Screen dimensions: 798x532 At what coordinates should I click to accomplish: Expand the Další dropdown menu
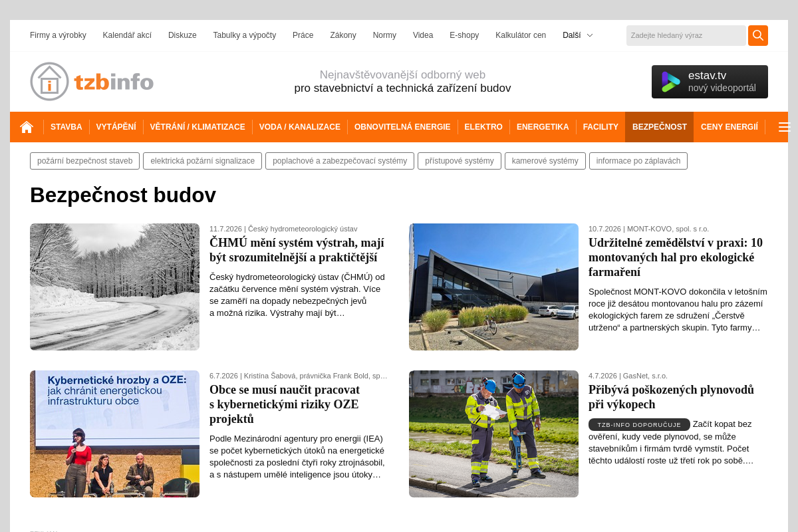click(x=577, y=35)
